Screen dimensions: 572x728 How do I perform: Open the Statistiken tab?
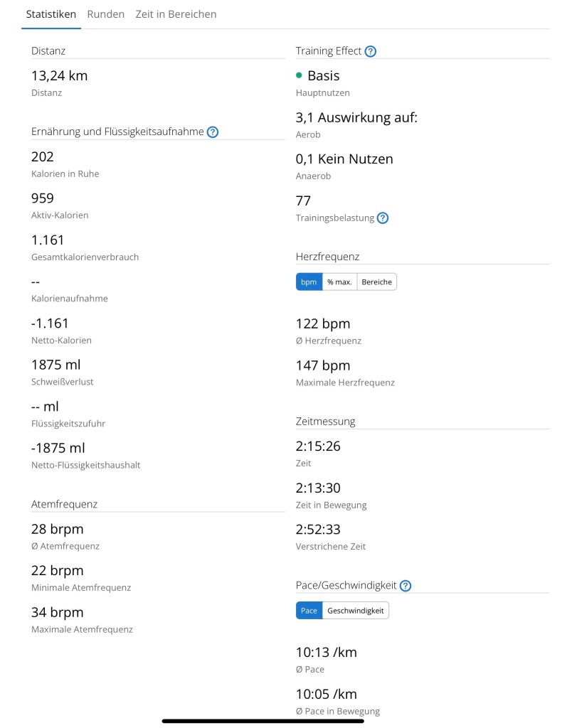pos(51,14)
